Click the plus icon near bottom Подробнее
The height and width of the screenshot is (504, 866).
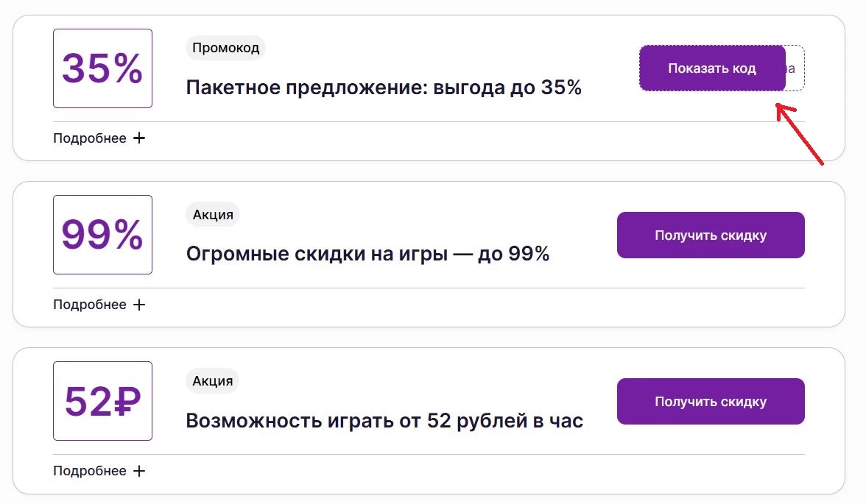140,470
